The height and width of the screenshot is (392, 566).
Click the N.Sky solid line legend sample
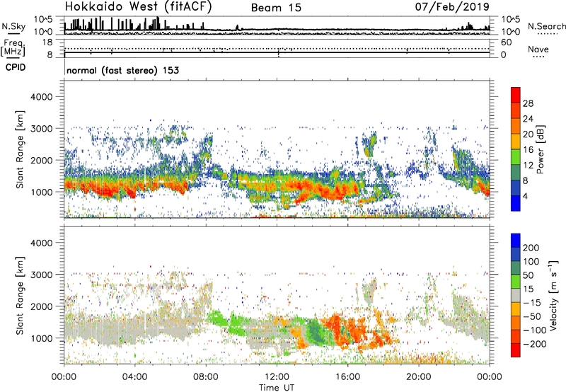[13, 33]
